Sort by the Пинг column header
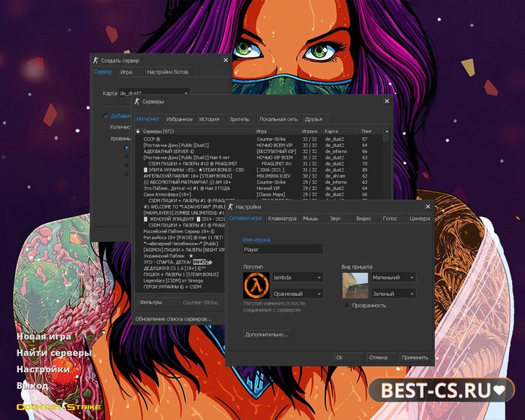 pos(371,131)
